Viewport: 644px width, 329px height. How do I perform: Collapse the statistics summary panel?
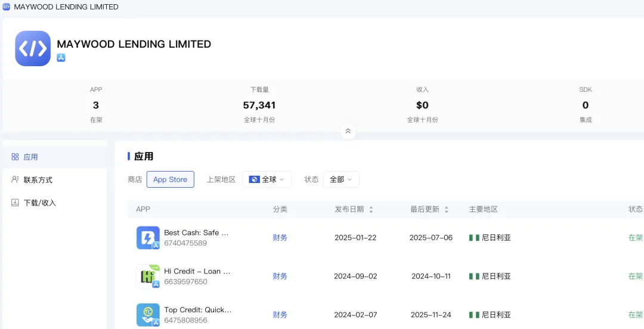pos(348,131)
